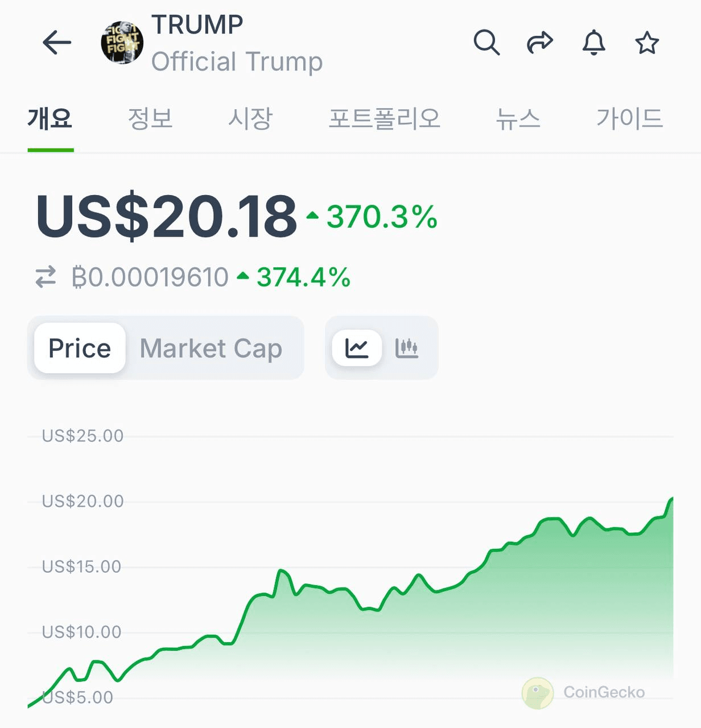Add TRUMP to favorites with star

pyautogui.click(x=647, y=43)
